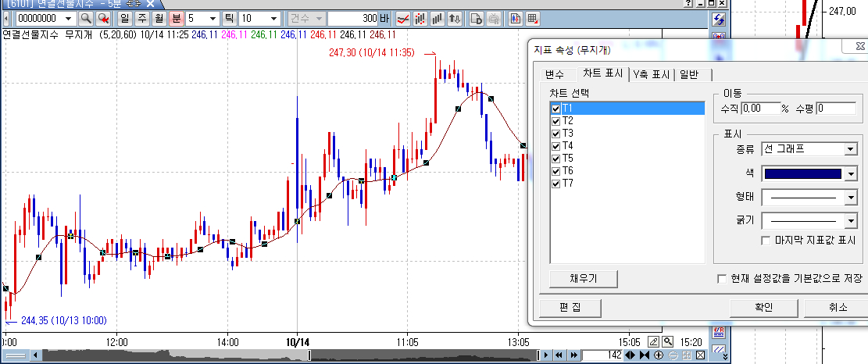Click the magnifier search icon beside the code field
Screen dimensions: 868x364
click(86, 18)
